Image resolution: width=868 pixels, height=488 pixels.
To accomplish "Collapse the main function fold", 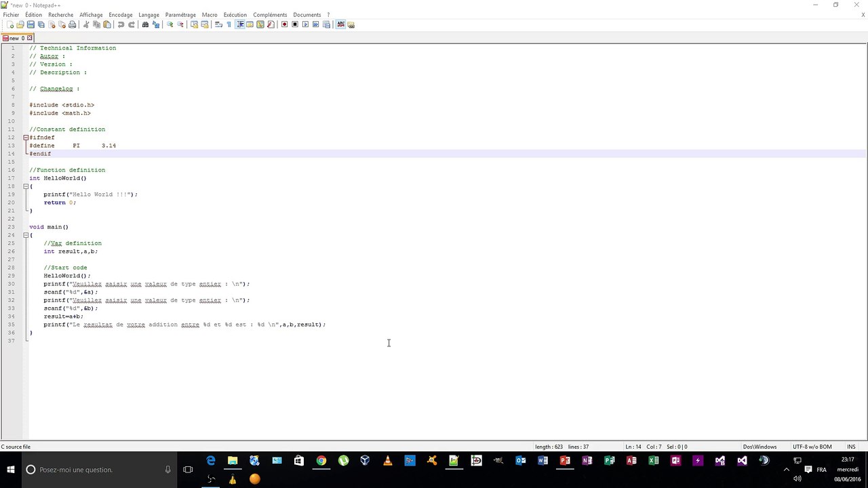I will point(26,235).
